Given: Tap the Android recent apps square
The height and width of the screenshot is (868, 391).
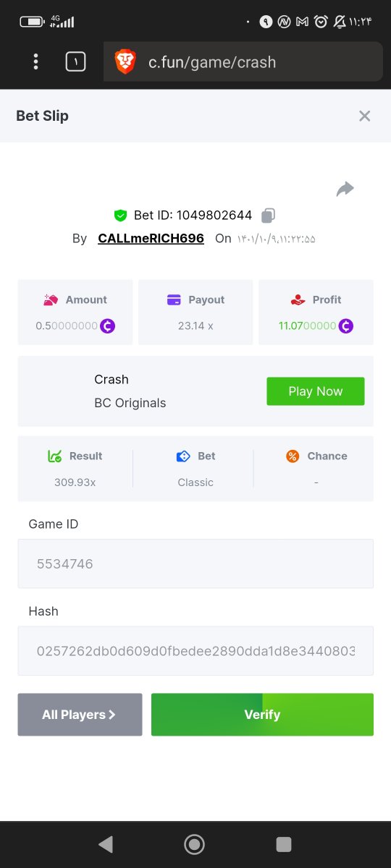Looking at the screenshot, I should coord(284,844).
